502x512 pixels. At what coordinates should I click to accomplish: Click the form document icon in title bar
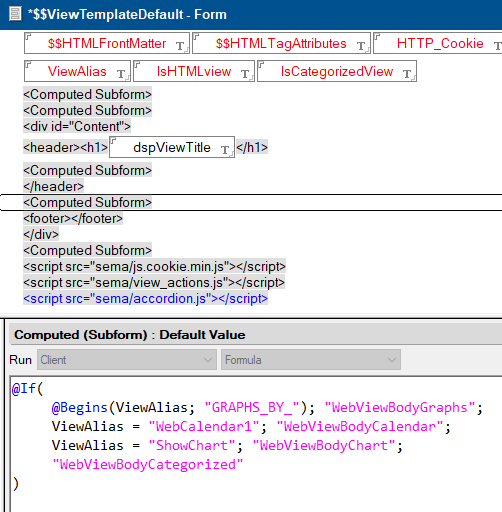point(15,14)
